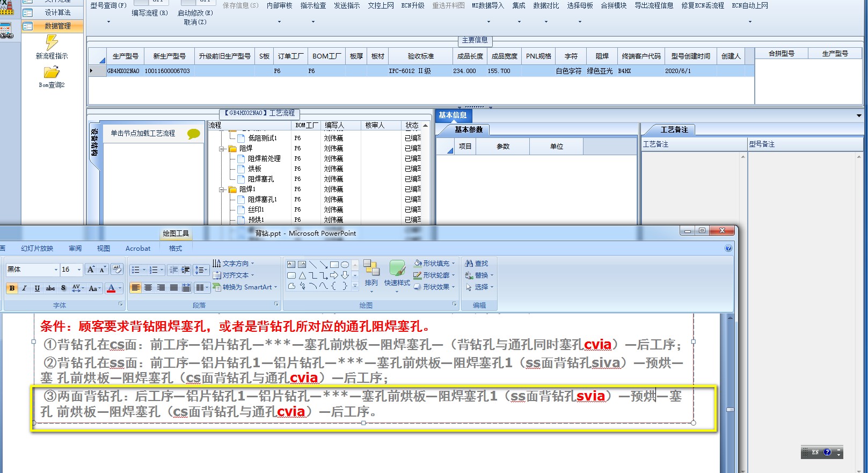Click increase list level icon
The width and height of the screenshot is (868, 473).
185,270
